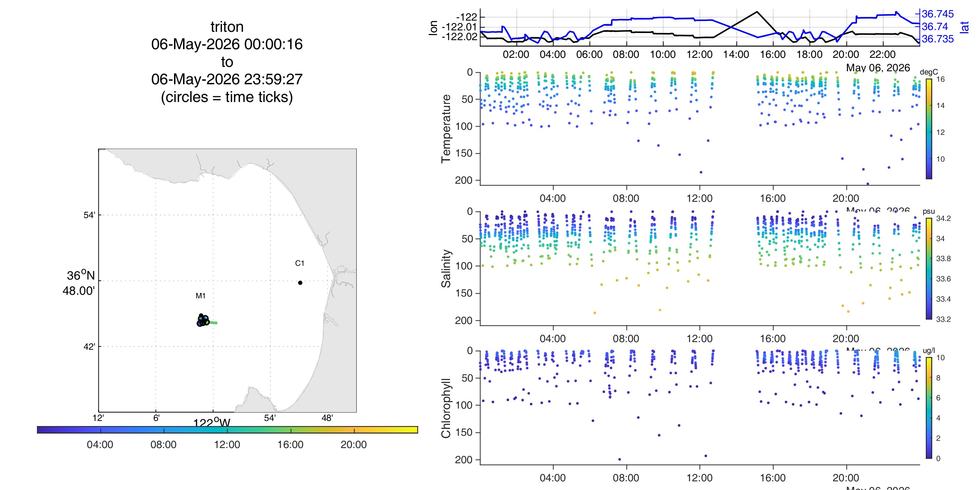Viewport: 980px width, 490px height.
Task: Click the blue lat axis label
Action: coord(964,27)
